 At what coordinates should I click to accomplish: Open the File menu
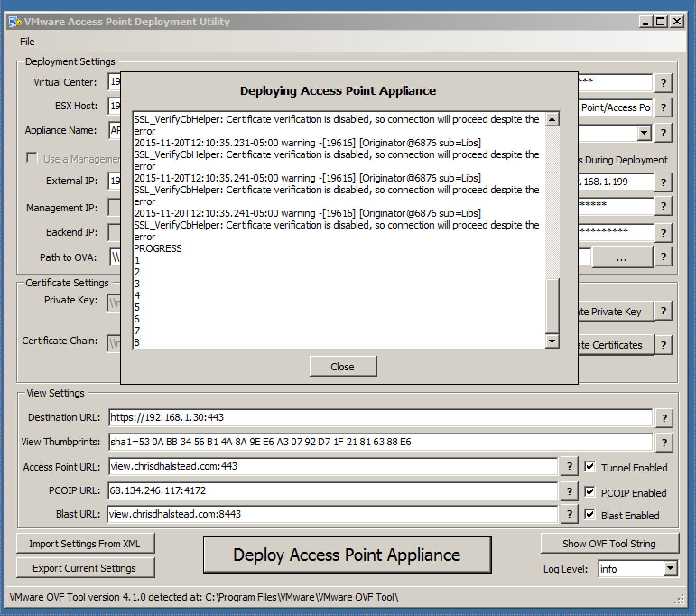27,42
